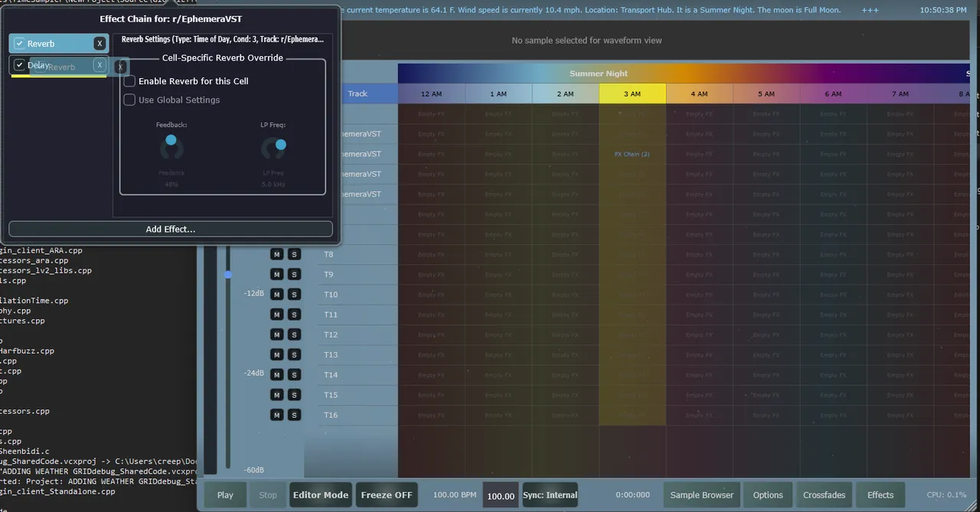Uncheck the Reverb effect checkbox in chain
980x512 pixels.
20,44
